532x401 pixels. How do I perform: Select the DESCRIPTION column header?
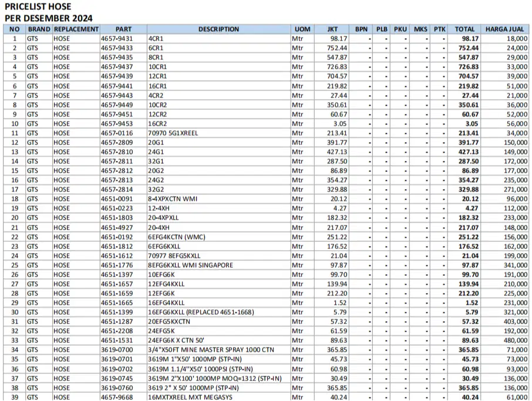pos(218,29)
